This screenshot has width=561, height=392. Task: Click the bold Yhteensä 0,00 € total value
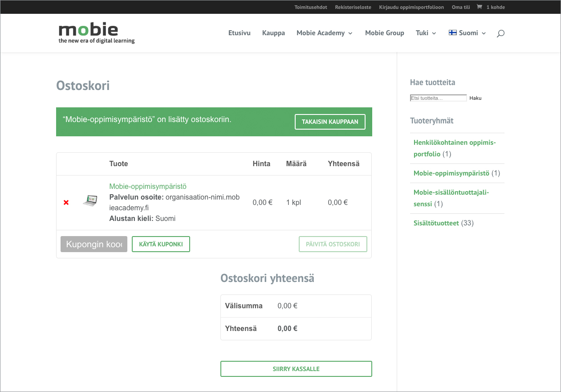point(288,329)
